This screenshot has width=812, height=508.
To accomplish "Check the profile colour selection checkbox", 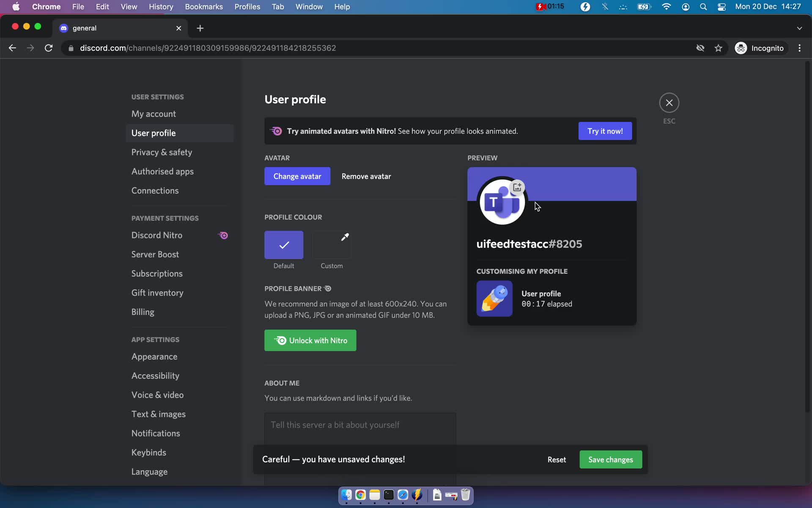I will pyautogui.click(x=284, y=244).
